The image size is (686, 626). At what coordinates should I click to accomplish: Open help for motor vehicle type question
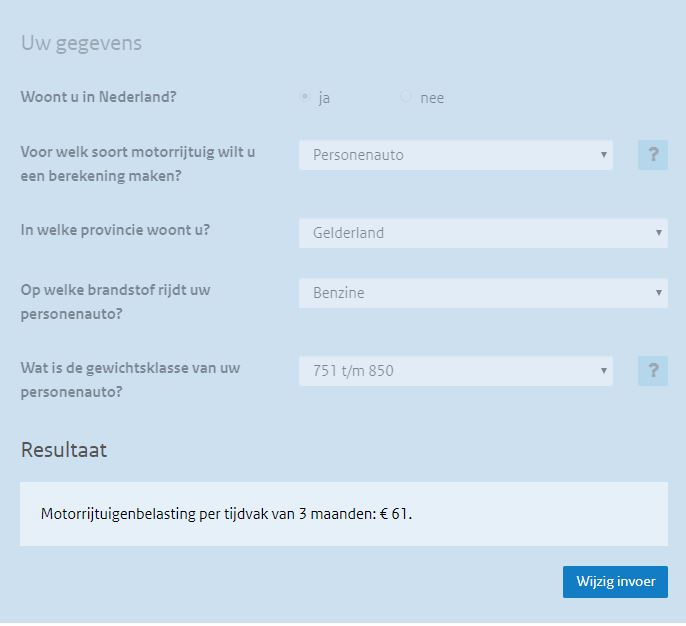[653, 155]
